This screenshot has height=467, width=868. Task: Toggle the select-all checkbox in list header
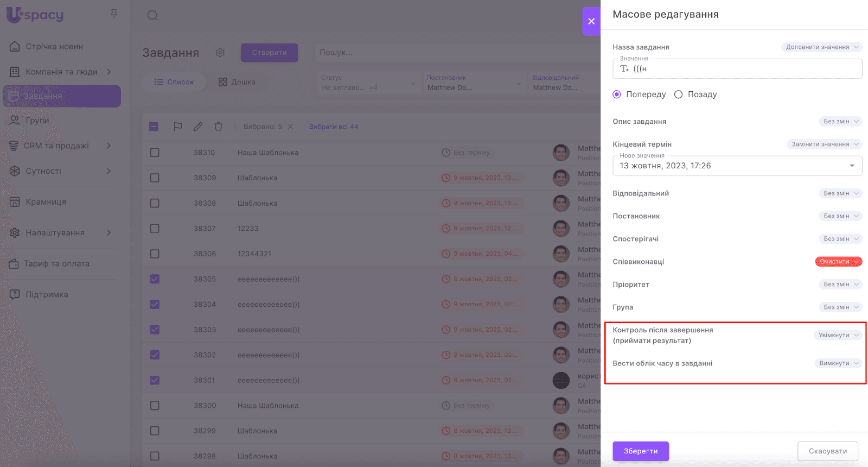(x=154, y=127)
